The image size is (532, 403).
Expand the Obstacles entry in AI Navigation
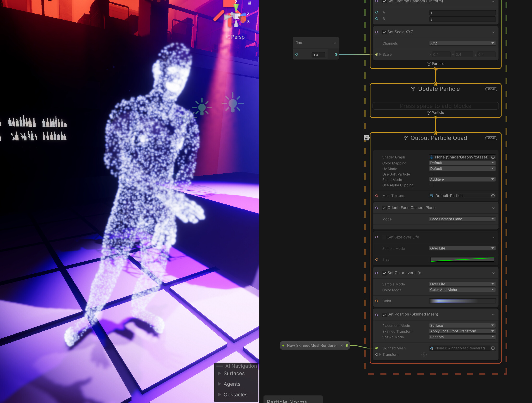219,395
